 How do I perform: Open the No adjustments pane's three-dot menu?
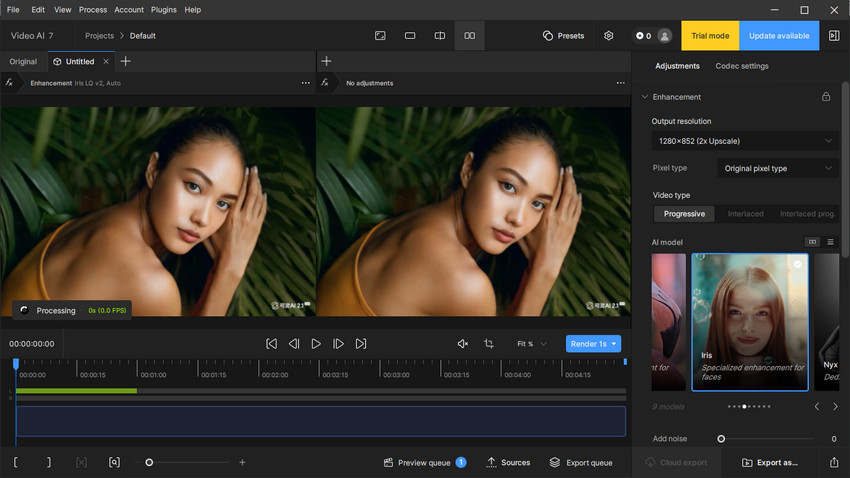[x=621, y=83]
